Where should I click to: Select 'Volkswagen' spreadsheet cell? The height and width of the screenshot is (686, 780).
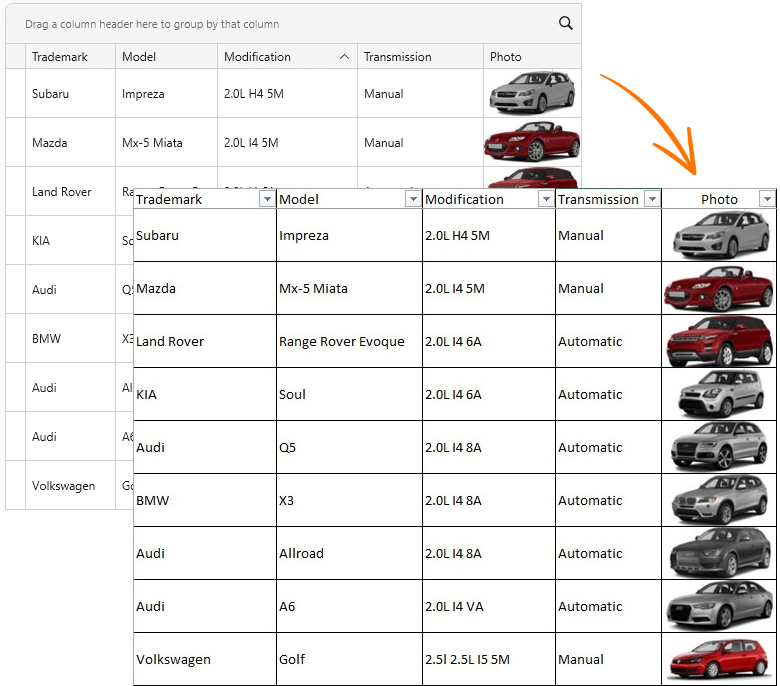205,659
